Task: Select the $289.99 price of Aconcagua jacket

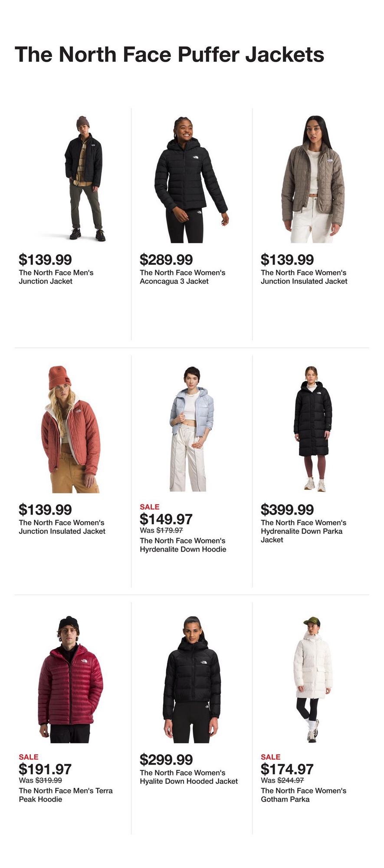Action: 166,260
